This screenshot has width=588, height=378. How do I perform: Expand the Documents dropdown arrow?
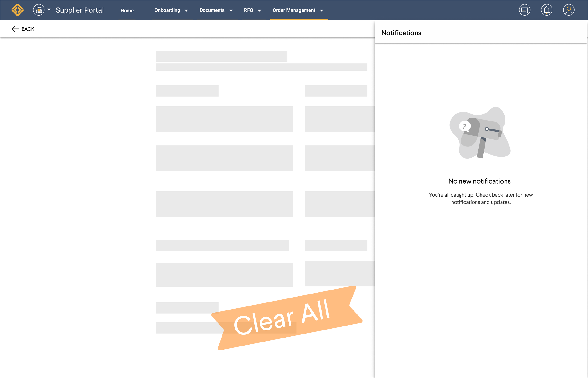point(231,11)
